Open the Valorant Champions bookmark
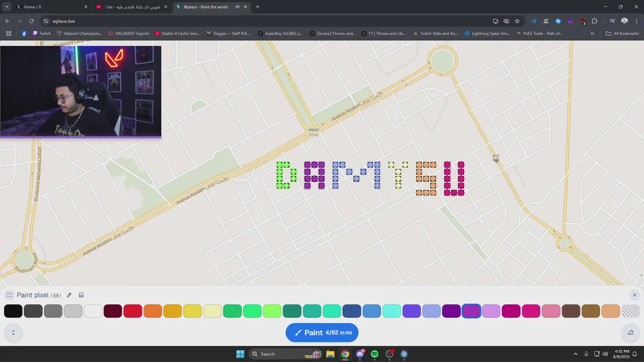644x362 pixels. 79,34
